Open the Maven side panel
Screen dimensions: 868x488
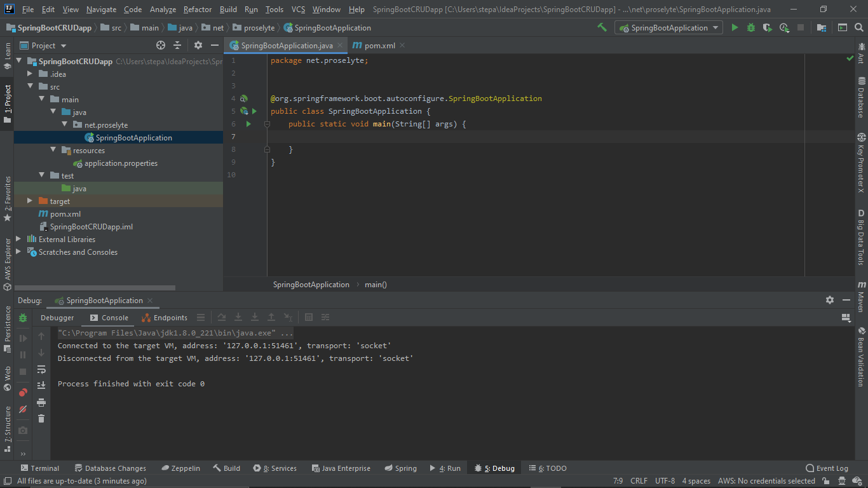[x=862, y=297]
